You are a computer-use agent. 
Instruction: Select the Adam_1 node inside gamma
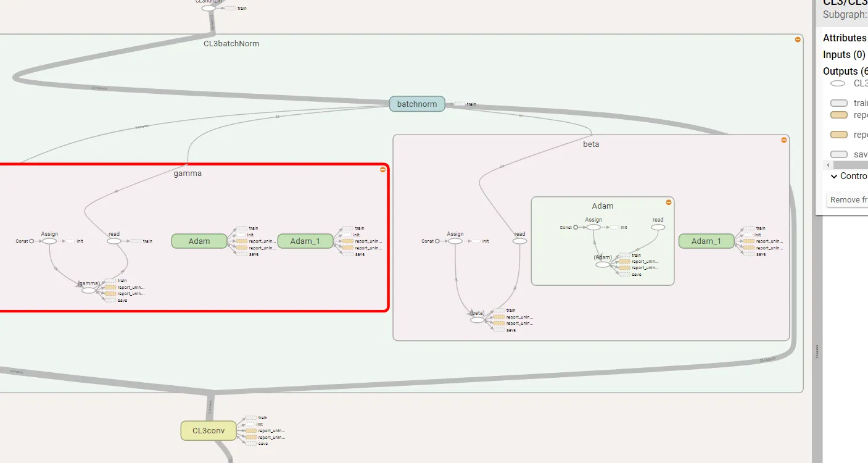pyautogui.click(x=305, y=241)
